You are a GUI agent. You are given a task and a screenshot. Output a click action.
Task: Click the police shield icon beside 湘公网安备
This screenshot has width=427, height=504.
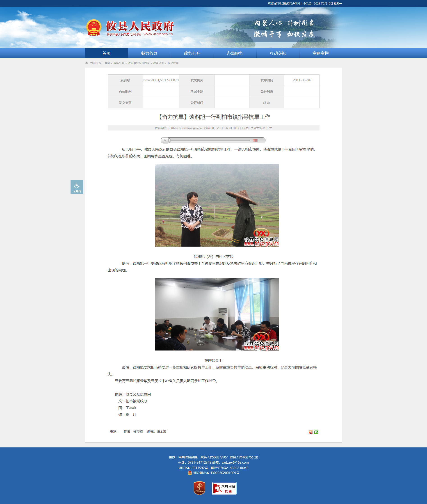point(190,473)
